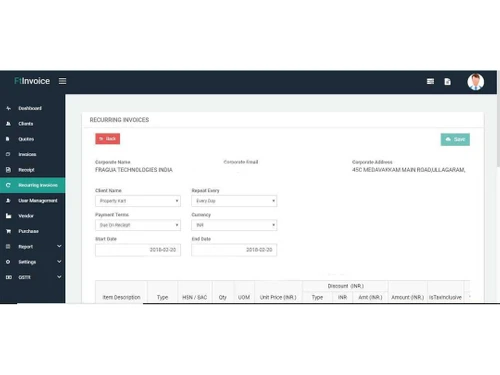The width and height of the screenshot is (500, 375).
Task: Click the FRAGUA TECHNOLOGIES INDIA corporate name
Action: click(134, 170)
